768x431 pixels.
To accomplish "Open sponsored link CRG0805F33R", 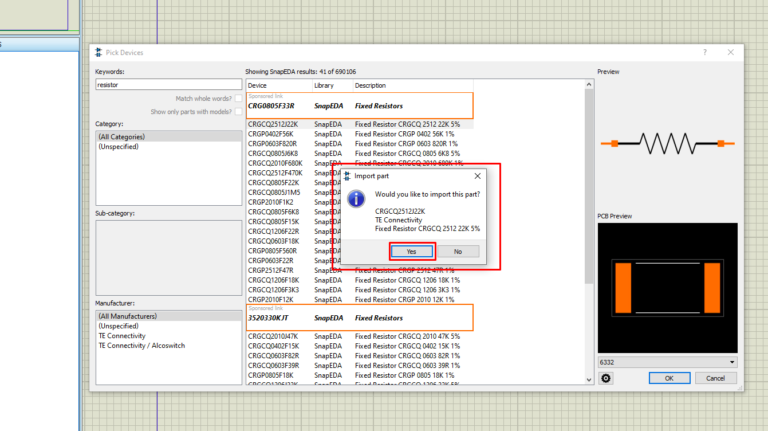I will pos(360,106).
